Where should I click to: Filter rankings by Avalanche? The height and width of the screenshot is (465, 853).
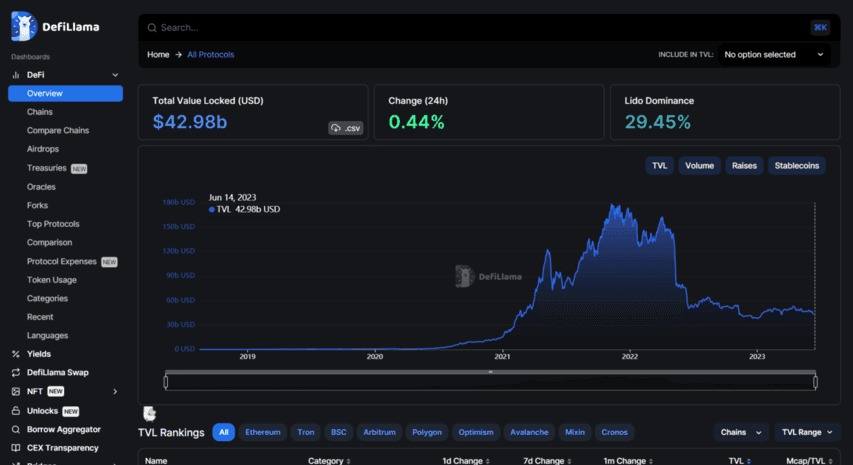(x=529, y=432)
